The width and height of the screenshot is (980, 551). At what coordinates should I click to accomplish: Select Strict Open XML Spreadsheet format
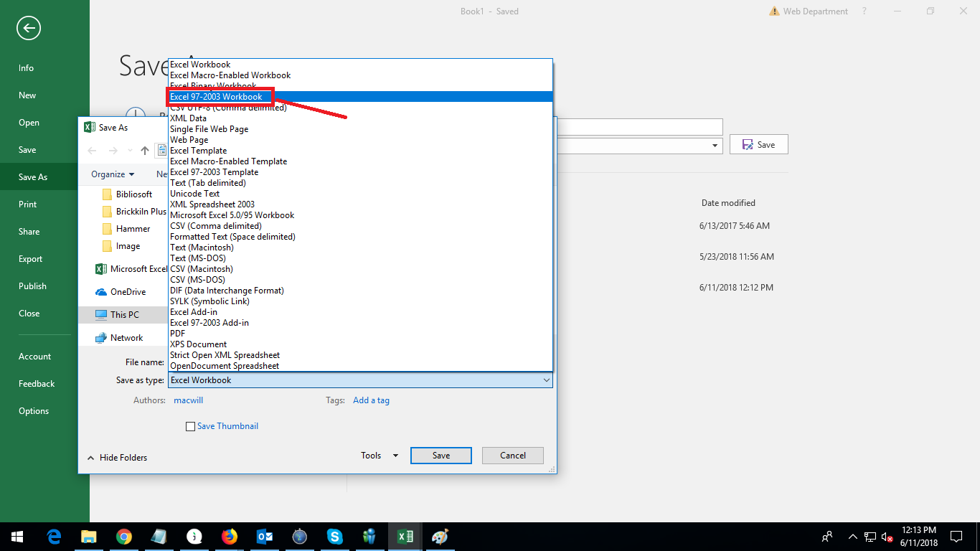click(x=360, y=355)
